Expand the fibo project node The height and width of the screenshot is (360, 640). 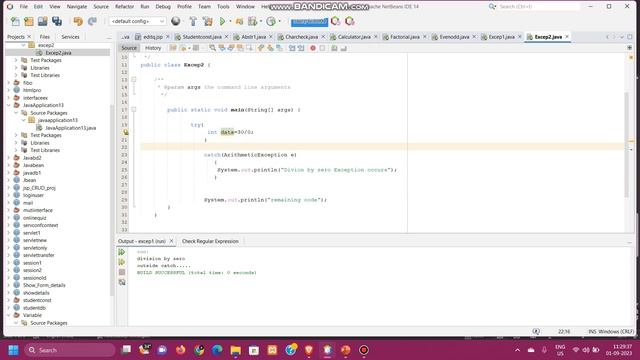click(9, 83)
